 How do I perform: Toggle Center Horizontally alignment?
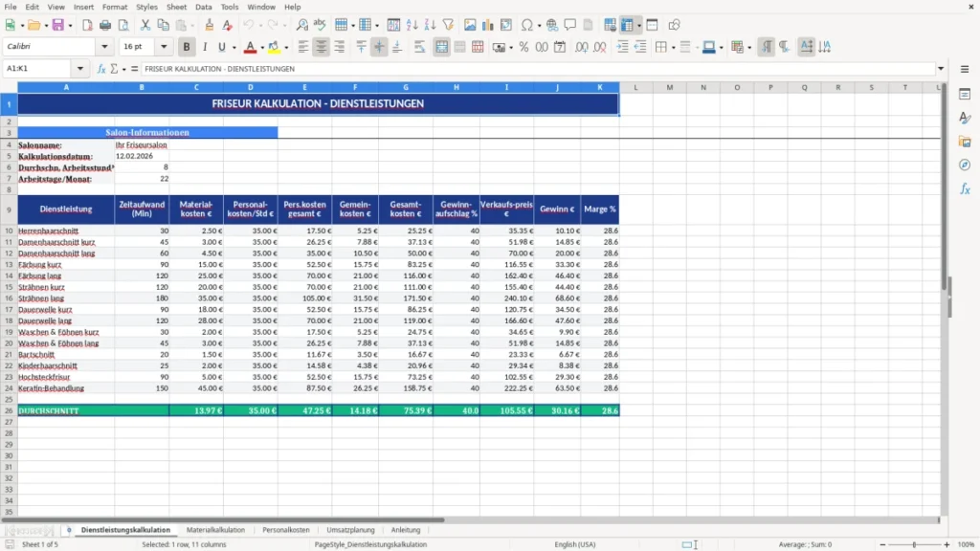(322, 47)
